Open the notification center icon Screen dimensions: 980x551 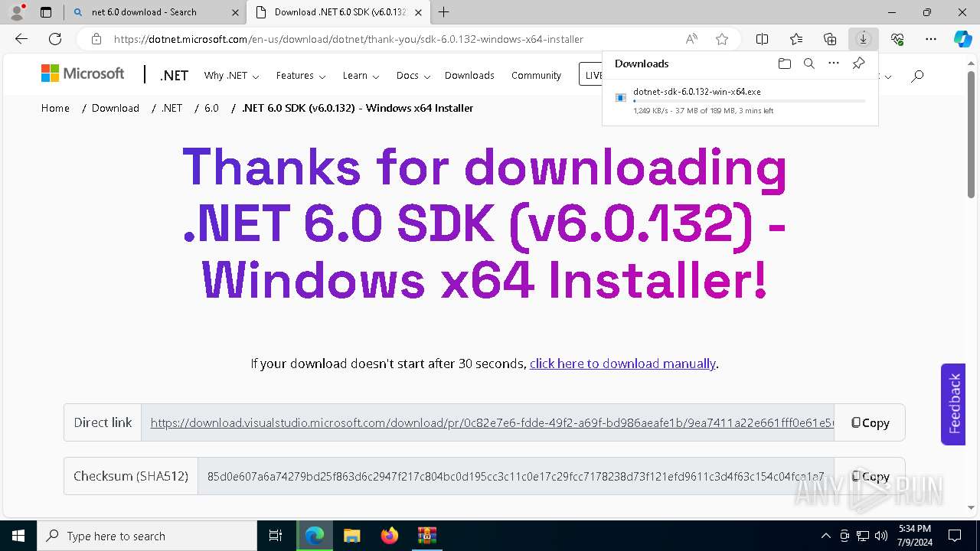click(955, 536)
